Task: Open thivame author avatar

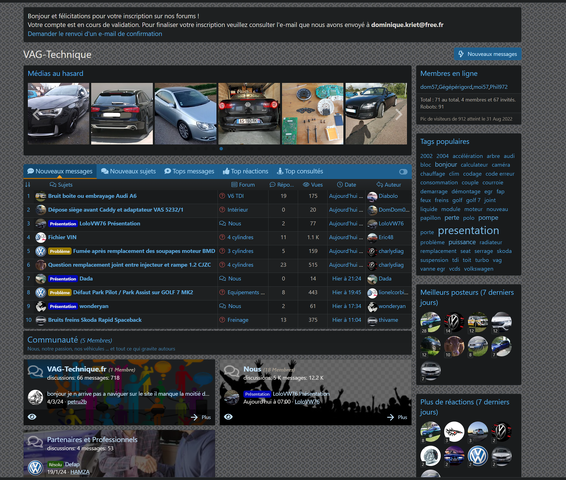Action: pyautogui.click(x=372, y=320)
